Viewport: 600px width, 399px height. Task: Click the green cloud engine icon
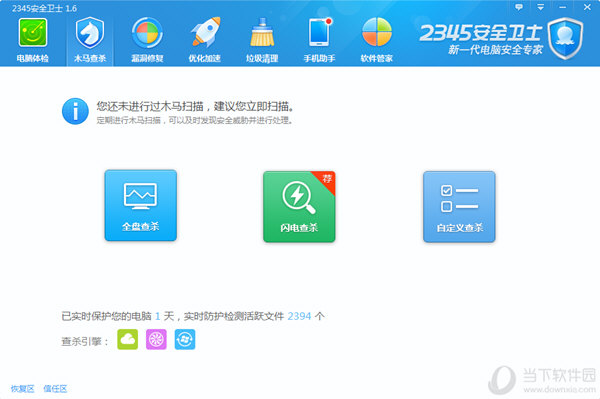127,339
